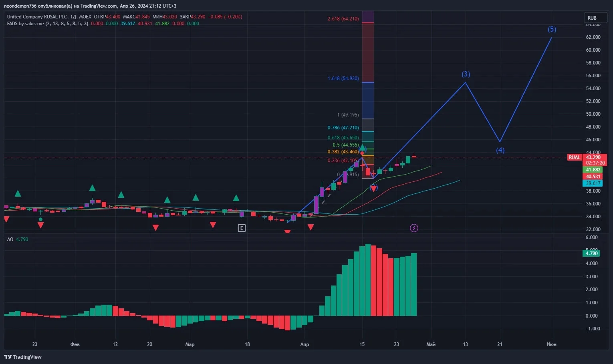Click the Июн date on time axis

pyautogui.click(x=551, y=344)
